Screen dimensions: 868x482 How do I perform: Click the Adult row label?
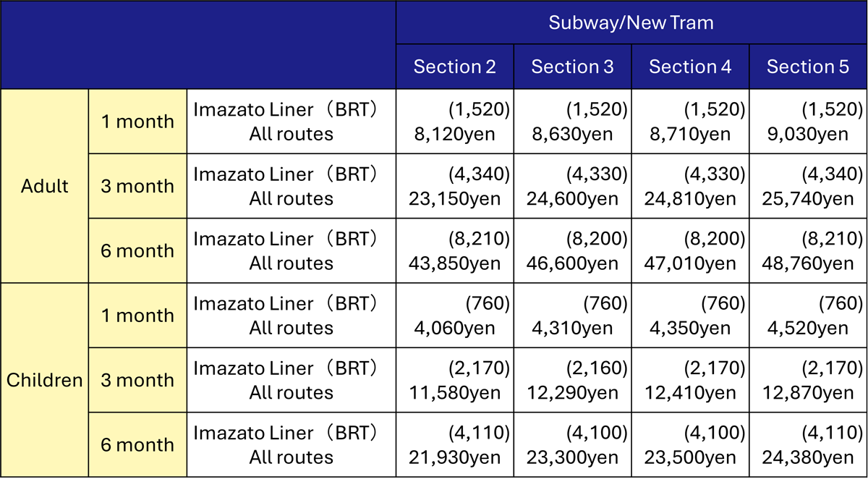pyautogui.click(x=45, y=186)
